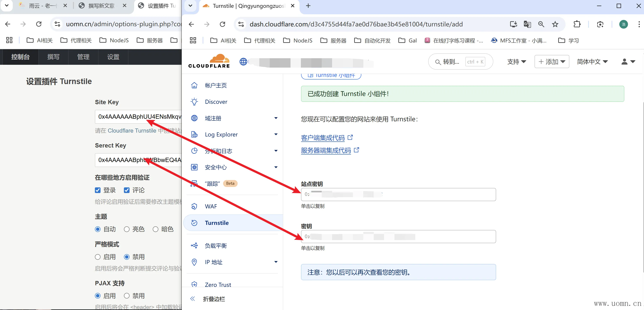Enable strict mode 启用 radio
Screen dimensions: 644x310
tap(98, 257)
